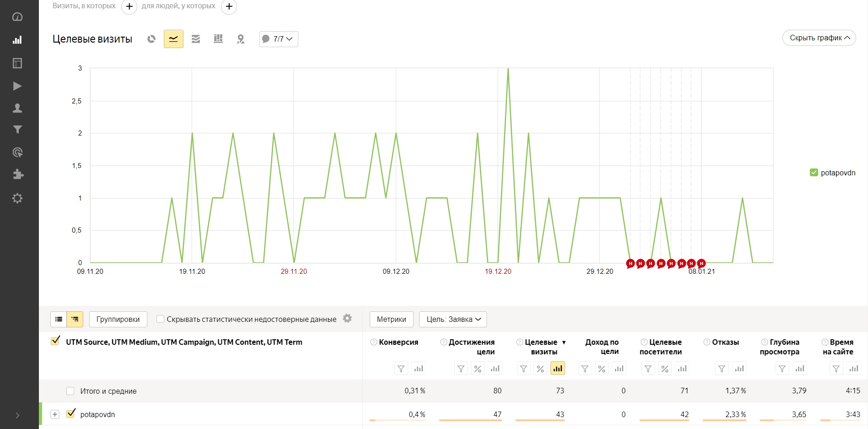The width and height of the screenshot is (868, 429).
Task: Open the 7/7 annotations dropdown
Action: [x=279, y=39]
